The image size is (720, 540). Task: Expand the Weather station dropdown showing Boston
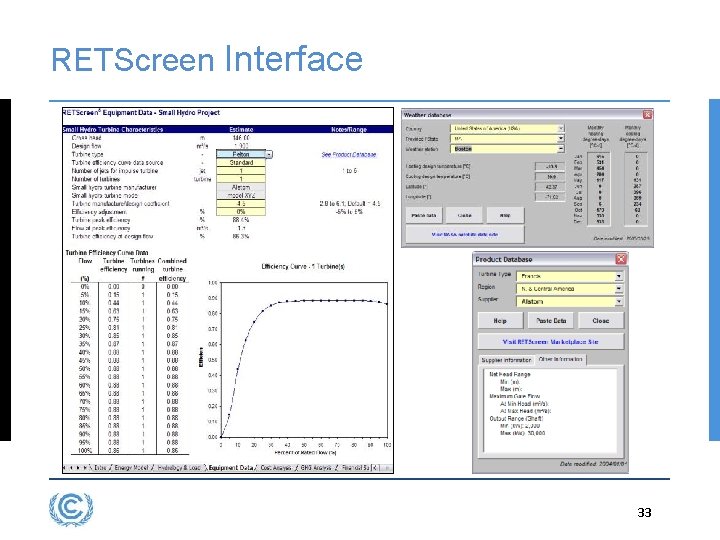pos(561,149)
